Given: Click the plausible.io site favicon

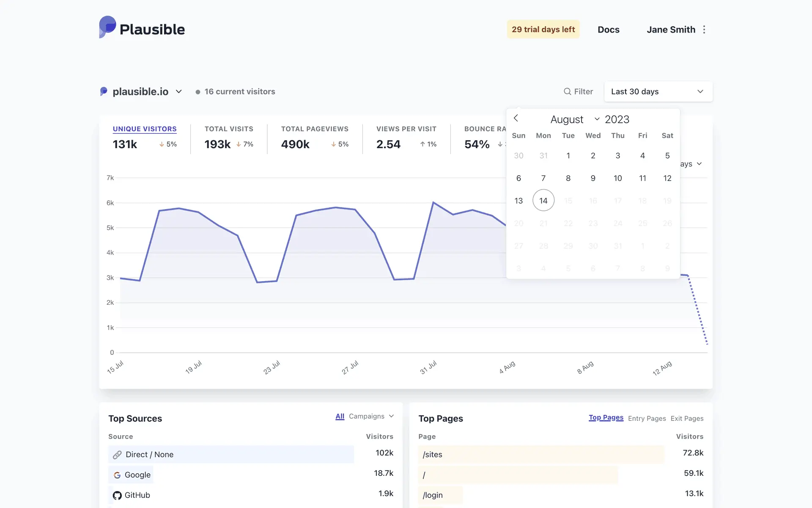Looking at the screenshot, I should coord(104,91).
